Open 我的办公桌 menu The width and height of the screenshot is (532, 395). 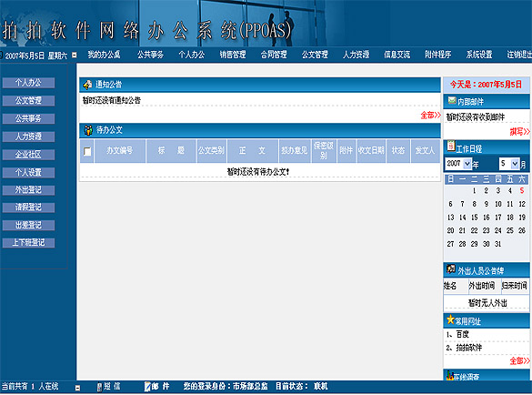(x=104, y=55)
